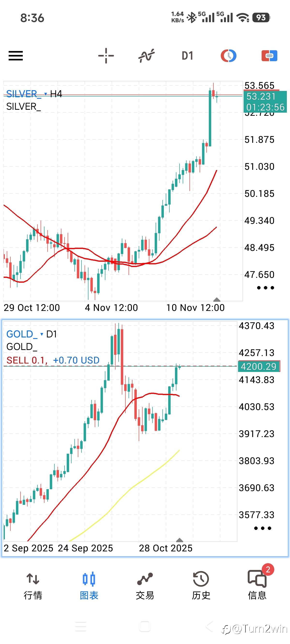The width and height of the screenshot is (290, 644).
Task: Open silver chart three-dot options
Action: coord(265,288)
